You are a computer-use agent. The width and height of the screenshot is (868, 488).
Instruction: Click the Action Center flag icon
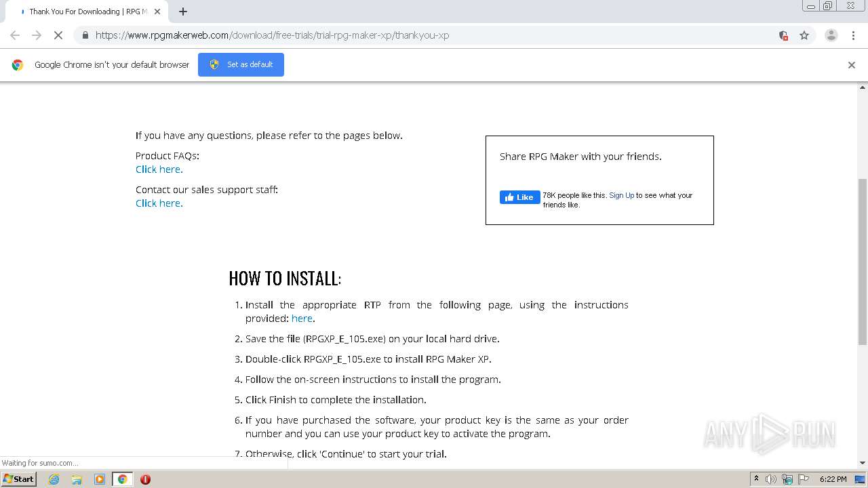(804, 479)
